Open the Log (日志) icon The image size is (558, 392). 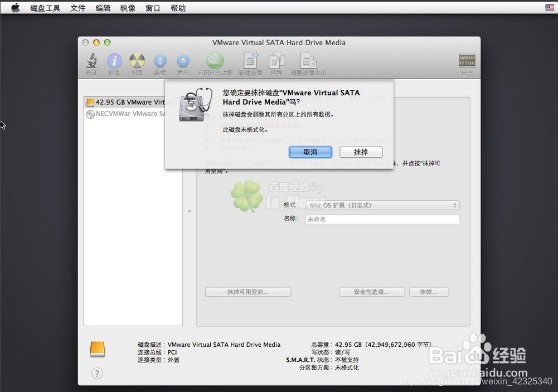point(467,61)
